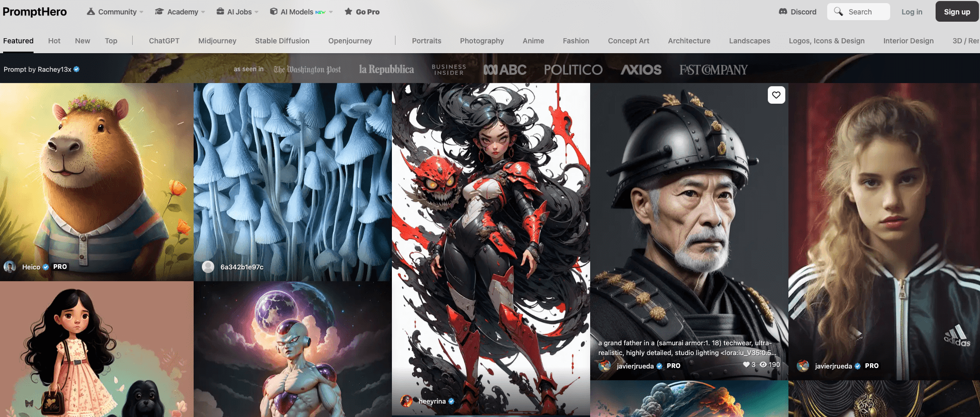980x417 pixels.
Task: Click heeyrina's profile avatar
Action: click(x=406, y=401)
